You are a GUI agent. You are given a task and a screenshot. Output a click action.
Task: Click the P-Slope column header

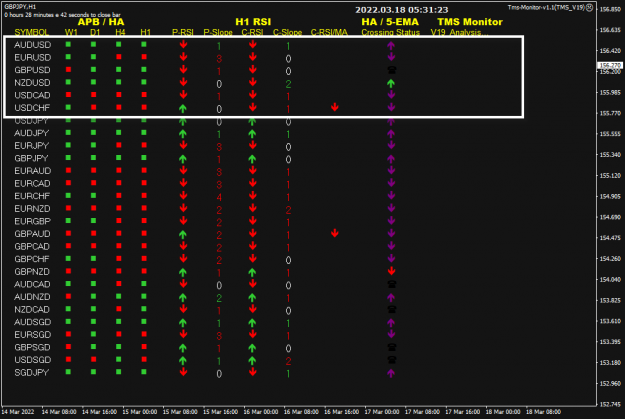pyautogui.click(x=218, y=32)
